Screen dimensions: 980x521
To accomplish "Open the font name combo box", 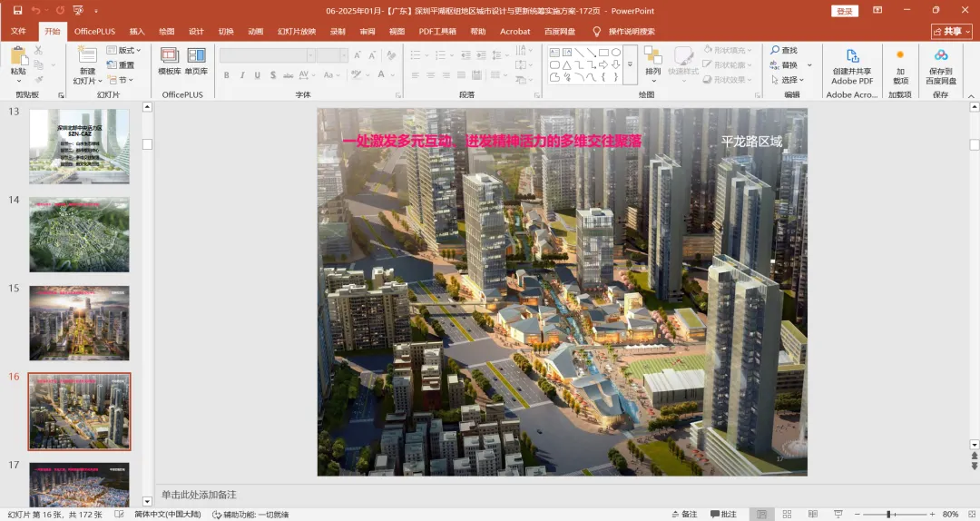I will (x=267, y=55).
